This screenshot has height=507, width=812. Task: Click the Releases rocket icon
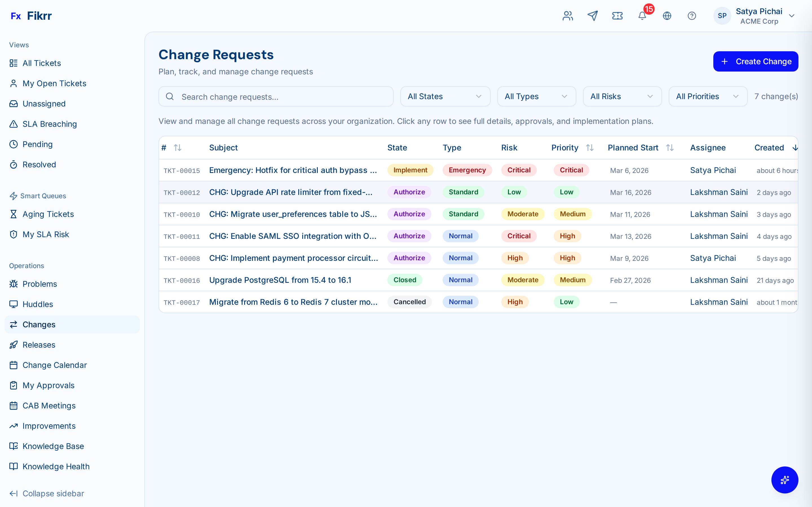(x=14, y=345)
